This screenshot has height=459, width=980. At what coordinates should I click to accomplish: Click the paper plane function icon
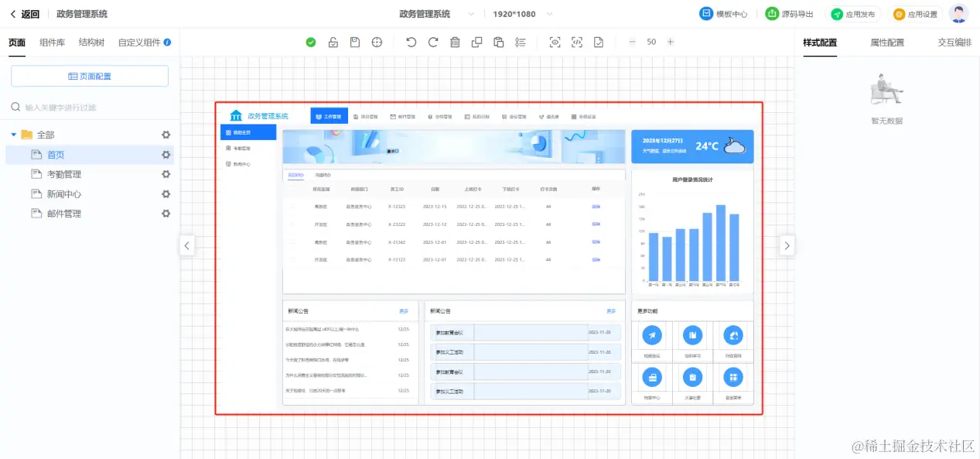pos(654,335)
